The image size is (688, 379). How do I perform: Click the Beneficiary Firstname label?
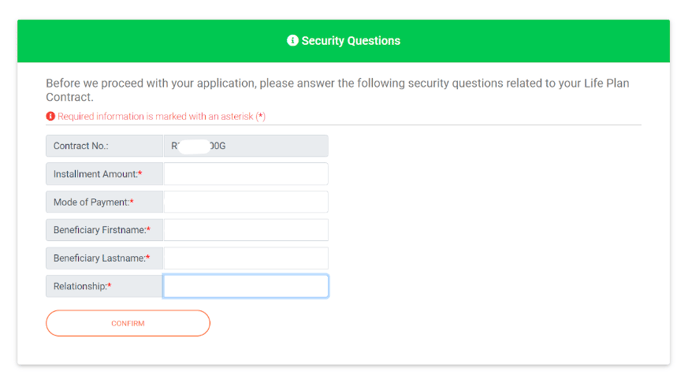click(x=100, y=230)
